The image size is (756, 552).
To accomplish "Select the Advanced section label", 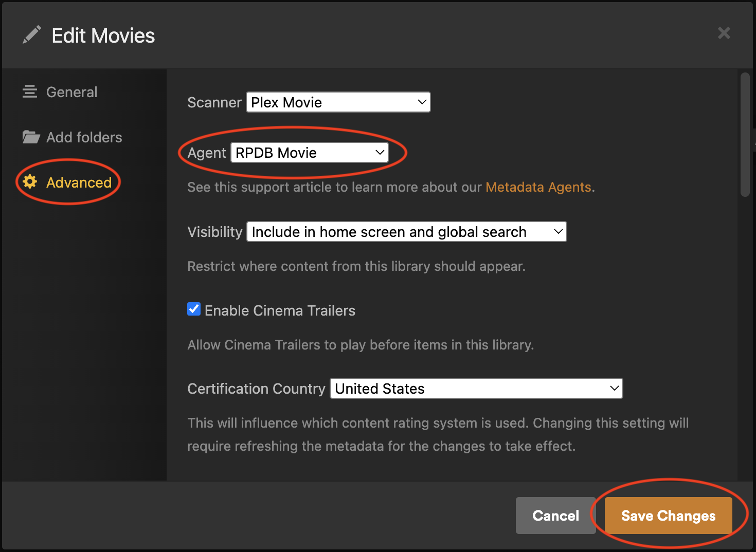I will [x=79, y=182].
